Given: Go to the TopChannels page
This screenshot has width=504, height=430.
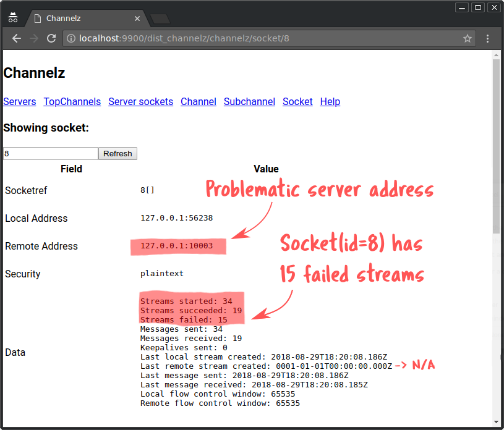Looking at the screenshot, I should click(x=72, y=102).
